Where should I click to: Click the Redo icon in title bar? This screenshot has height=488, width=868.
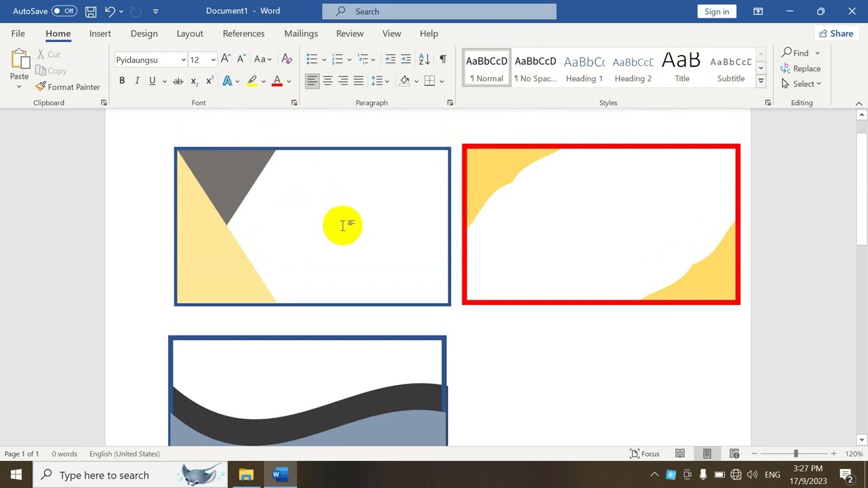tap(135, 12)
